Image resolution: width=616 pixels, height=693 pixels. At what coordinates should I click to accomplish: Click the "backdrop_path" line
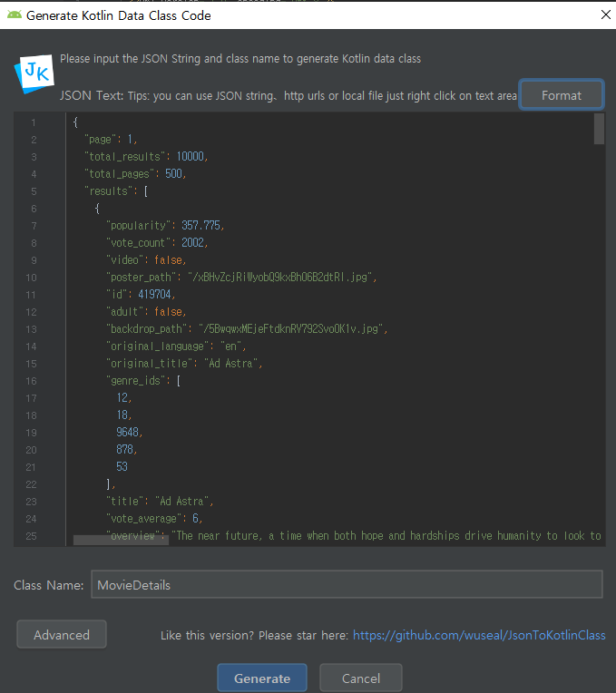coord(247,329)
